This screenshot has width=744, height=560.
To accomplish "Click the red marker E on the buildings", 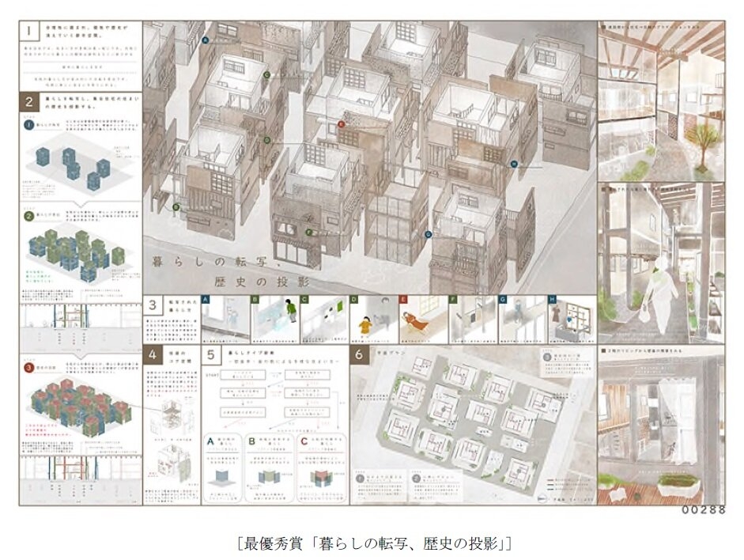I will click(x=342, y=124).
